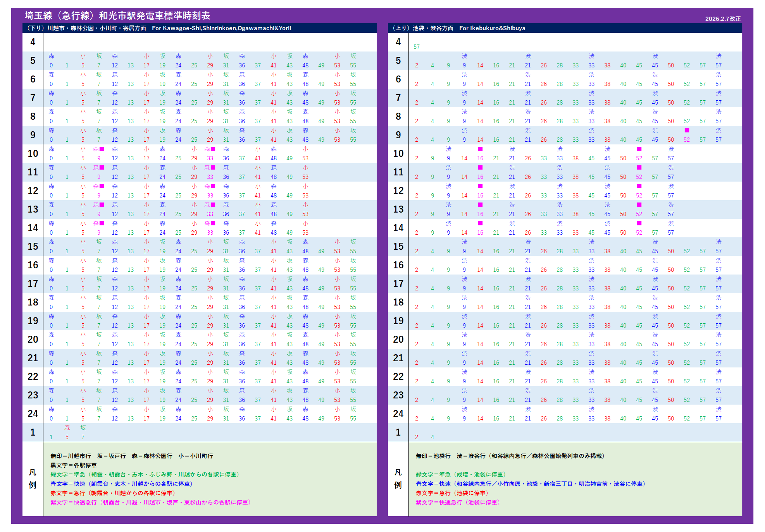Click the last 渋 mark in upbound 5 o'clock row

tap(718, 56)
